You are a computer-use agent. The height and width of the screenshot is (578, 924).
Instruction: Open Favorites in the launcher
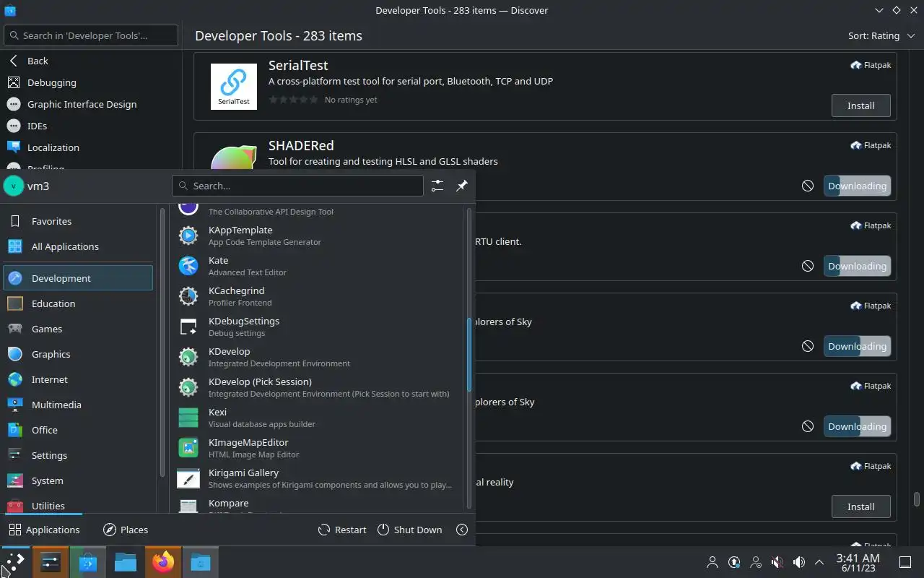pyautogui.click(x=78, y=221)
